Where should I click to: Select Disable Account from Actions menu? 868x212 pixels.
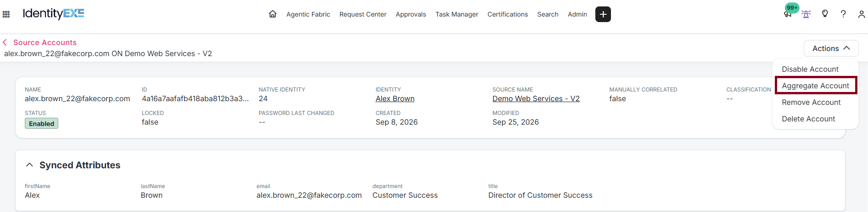[x=810, y=69]
